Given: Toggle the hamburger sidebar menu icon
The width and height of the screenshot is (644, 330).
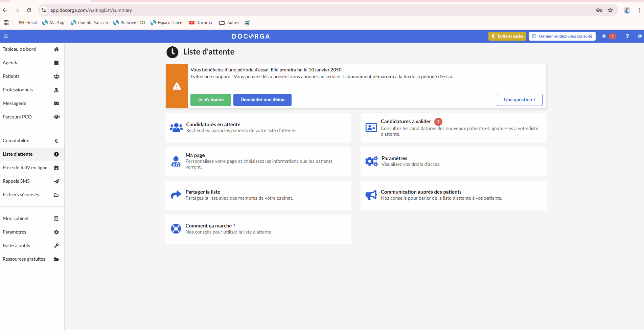Looking at the screenshot, I should tap(6, 36).
